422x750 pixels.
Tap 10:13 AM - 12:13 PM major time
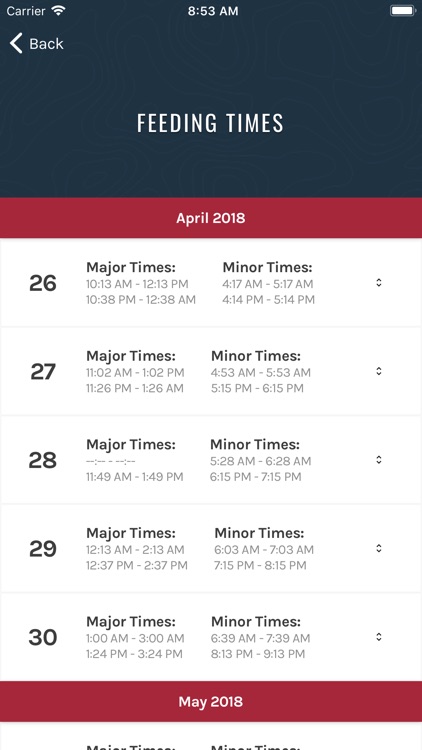point(137,284)
